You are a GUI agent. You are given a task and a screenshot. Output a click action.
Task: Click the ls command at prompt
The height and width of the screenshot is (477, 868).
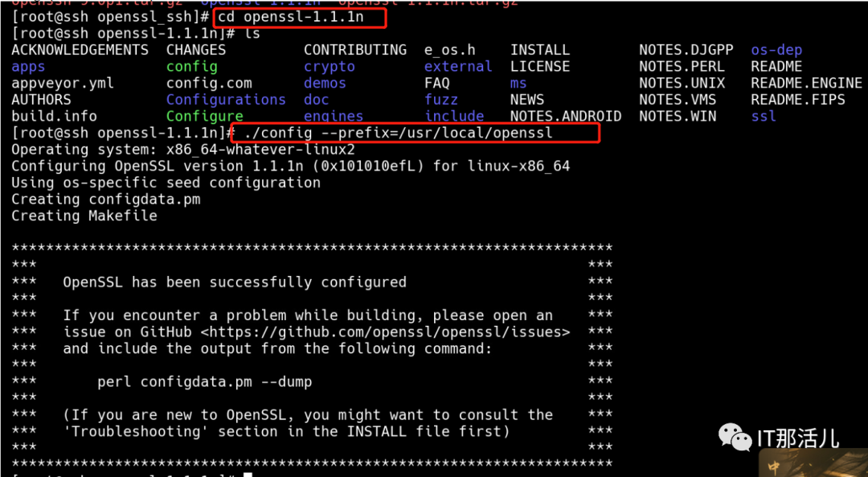[252, 33]
